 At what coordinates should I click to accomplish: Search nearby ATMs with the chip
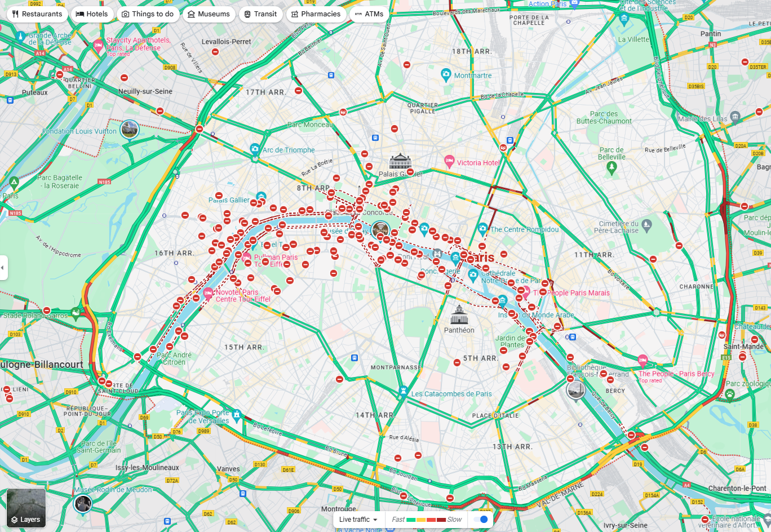tap(369, 14)
